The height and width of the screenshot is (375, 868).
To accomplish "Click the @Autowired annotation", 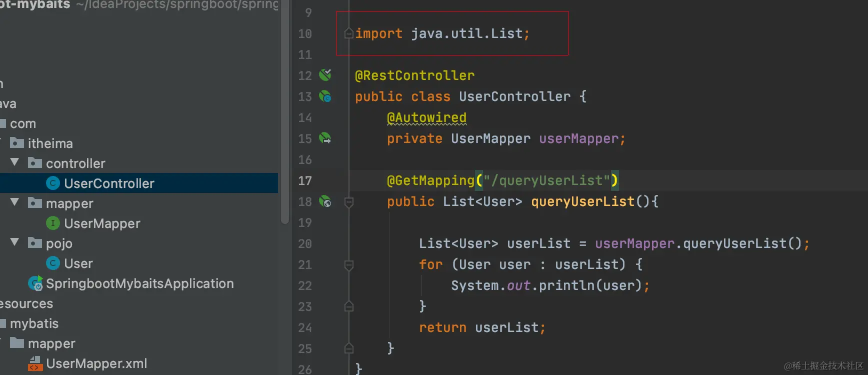I will pos(426,117).
